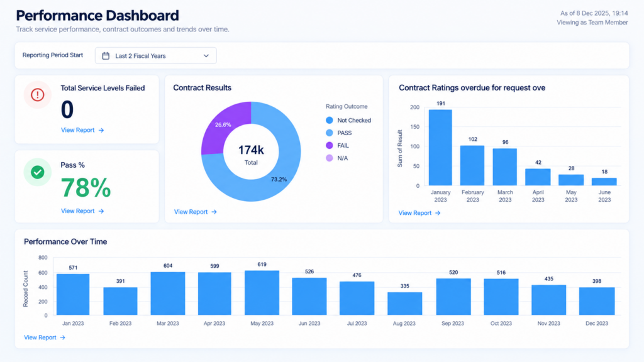Click the Reporting Period Start label
Screen dimensions: 644x362
point(53,55)
